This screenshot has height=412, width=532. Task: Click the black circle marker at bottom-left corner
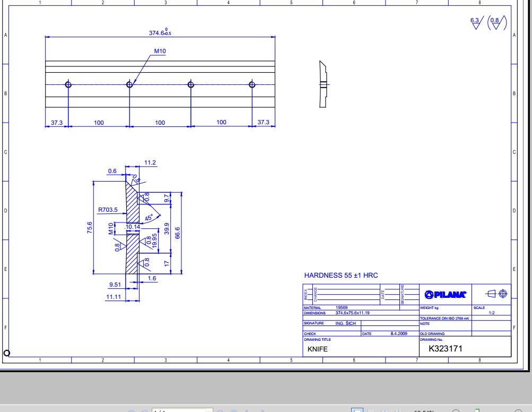[7, 353]
